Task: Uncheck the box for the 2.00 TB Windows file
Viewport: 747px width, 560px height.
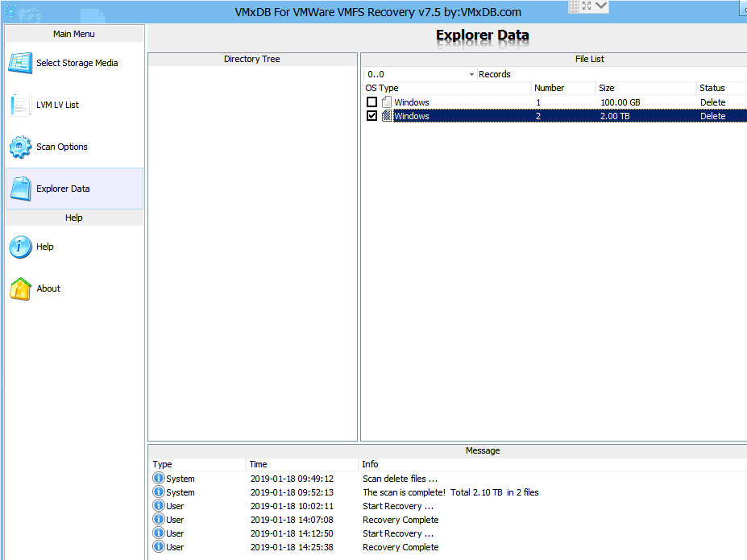Action: (x=371, y=116)
